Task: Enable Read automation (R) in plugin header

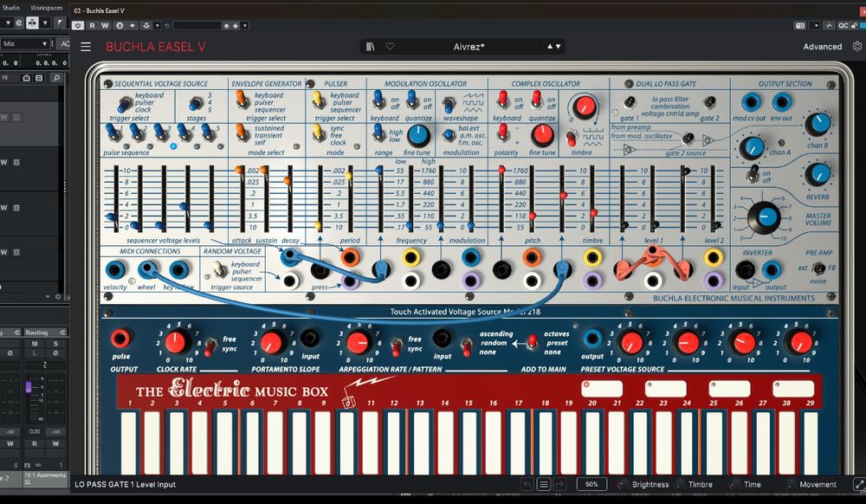Action: click(93, 25)
